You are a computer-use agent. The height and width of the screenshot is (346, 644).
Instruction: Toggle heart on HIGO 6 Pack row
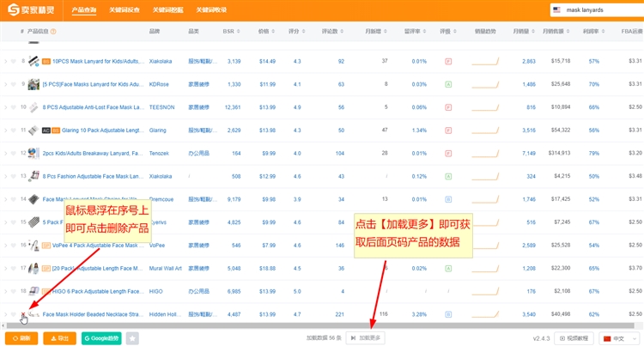[13, 291]
